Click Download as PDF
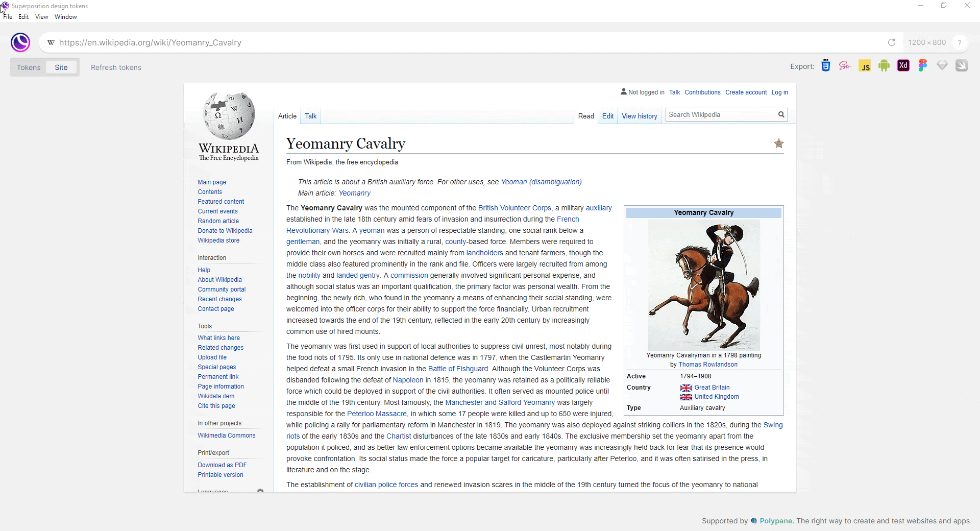The height and width of the screenshot is (531, 980). pyautogui.click(x=223, y=465)
